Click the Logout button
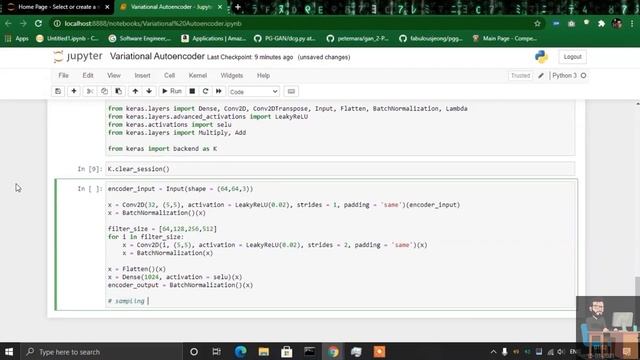 click(572, 57)
